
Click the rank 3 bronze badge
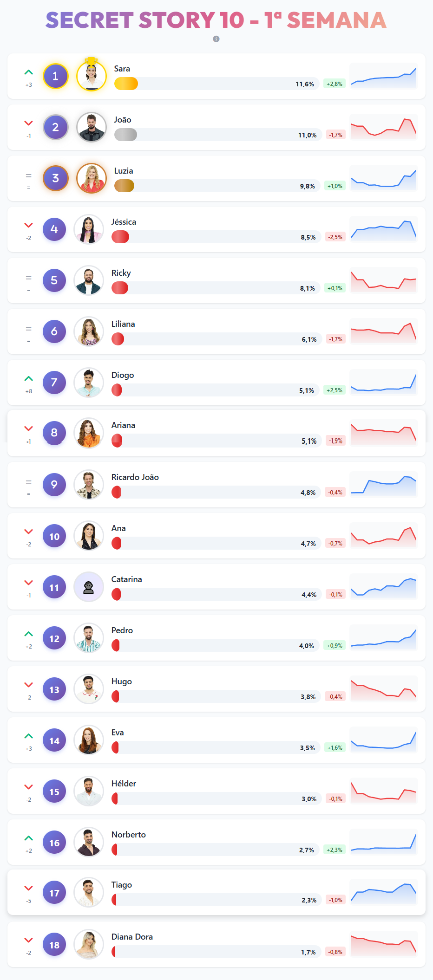click(55, 178)
